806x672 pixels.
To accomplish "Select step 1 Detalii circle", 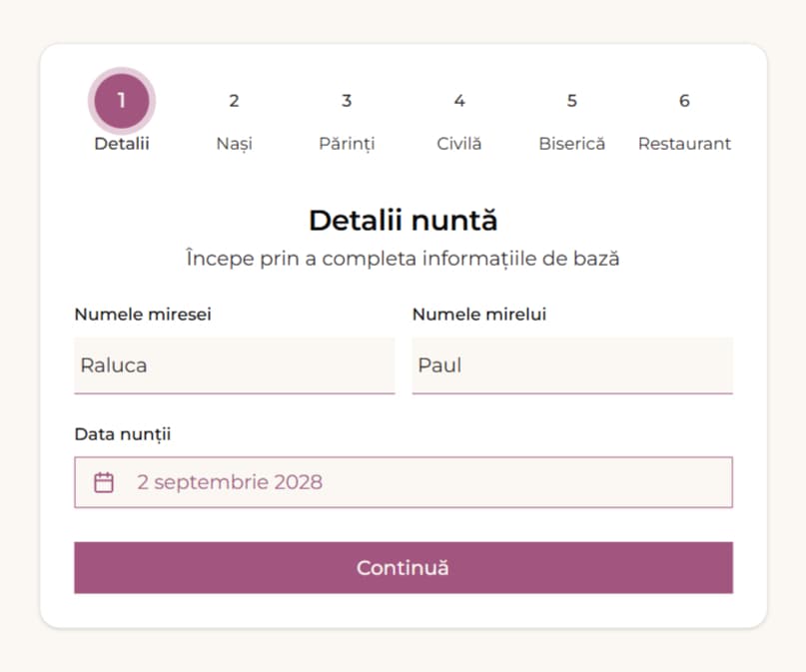I will pos(122,101).
